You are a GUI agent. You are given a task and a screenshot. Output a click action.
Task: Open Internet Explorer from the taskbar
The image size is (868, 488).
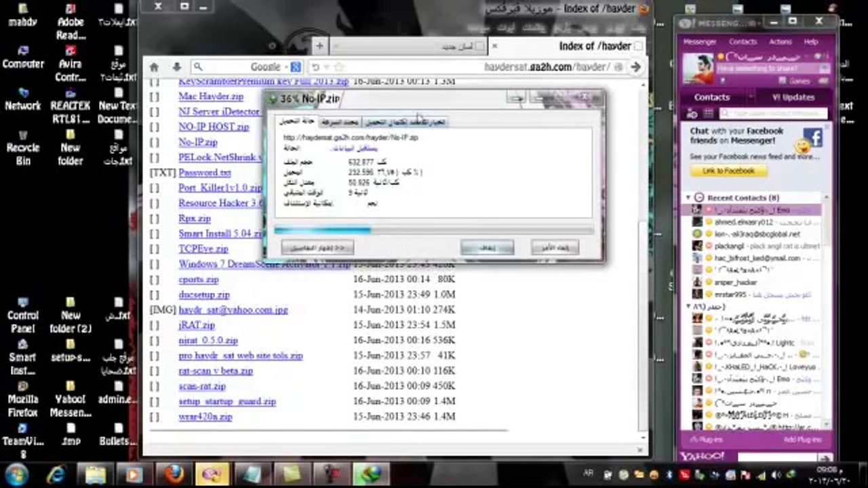pos(57,474)
